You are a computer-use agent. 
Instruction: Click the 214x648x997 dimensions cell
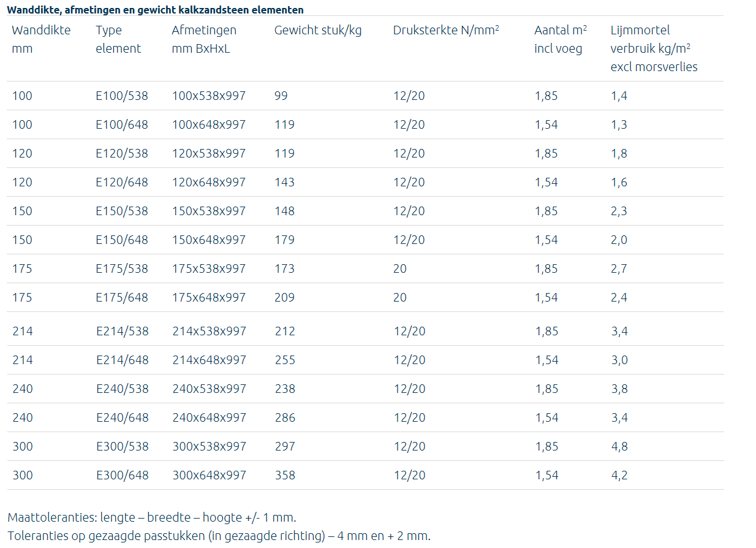pyautogui.click(x=209, y=360)
